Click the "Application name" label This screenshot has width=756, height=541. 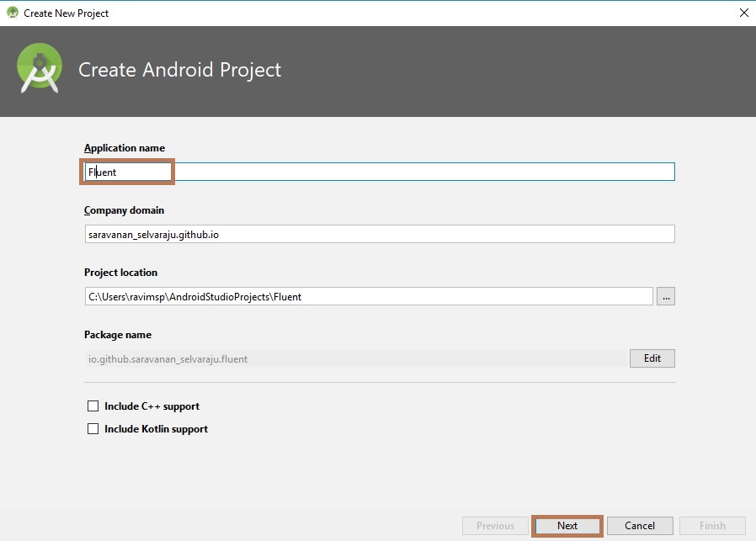(125, 148)
